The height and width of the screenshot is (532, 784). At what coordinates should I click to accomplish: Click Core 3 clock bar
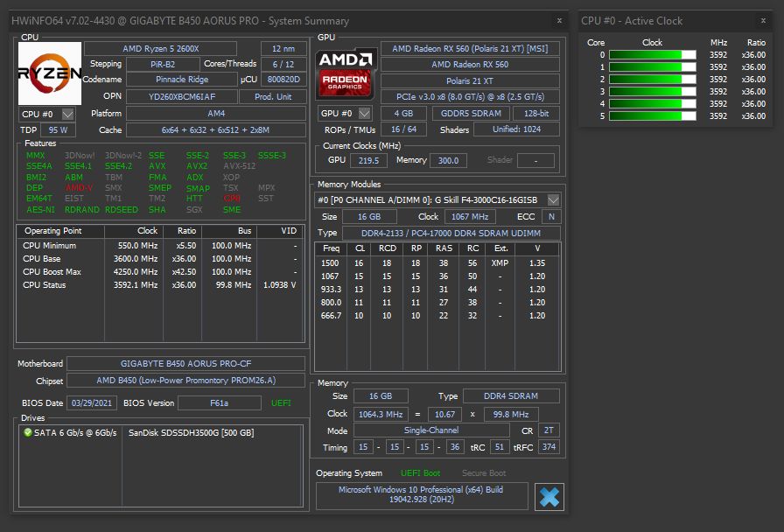click(x=652, y=92)
